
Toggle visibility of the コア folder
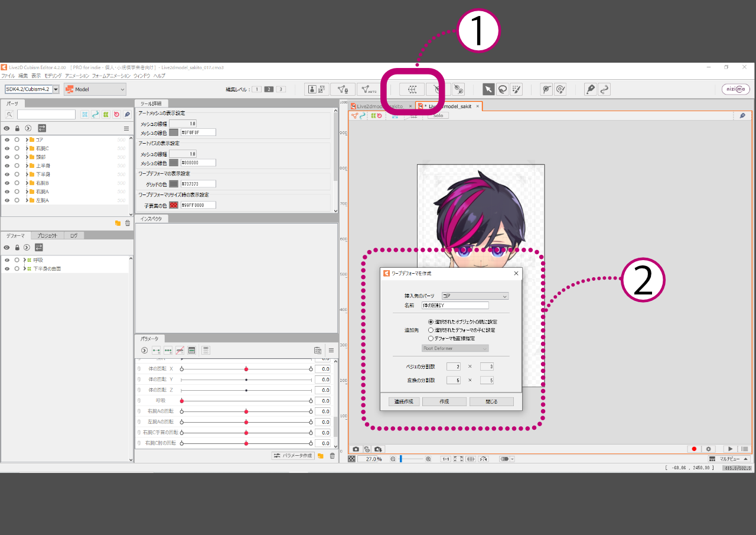[7, 140]
